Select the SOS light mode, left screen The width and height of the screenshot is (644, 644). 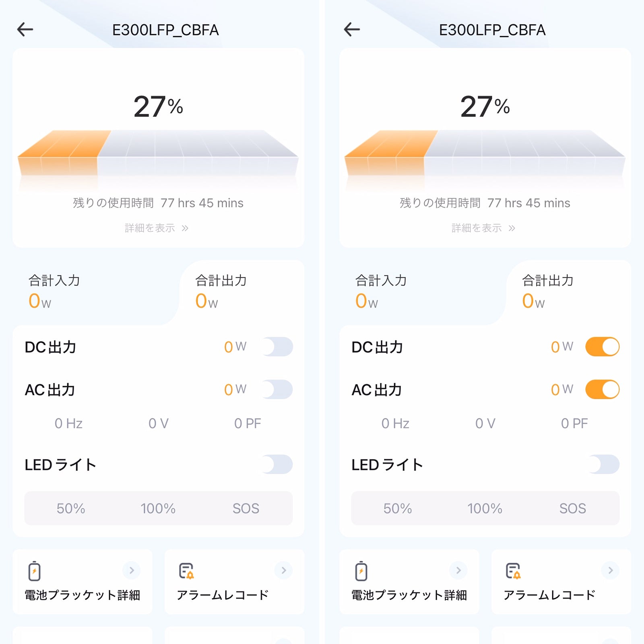(x=246, y=508)
